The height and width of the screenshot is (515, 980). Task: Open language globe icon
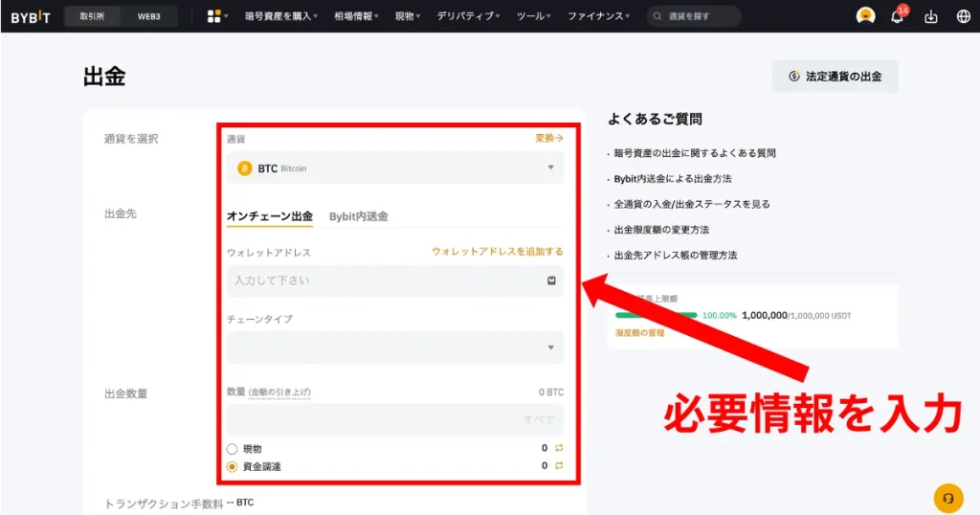[x=963, y=16]
